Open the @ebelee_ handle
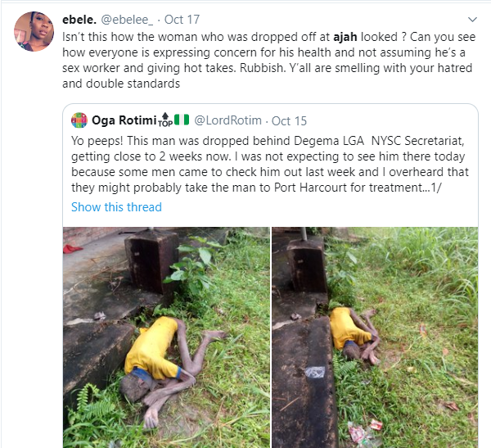This screenshot has height=448, width=491. 127,20
